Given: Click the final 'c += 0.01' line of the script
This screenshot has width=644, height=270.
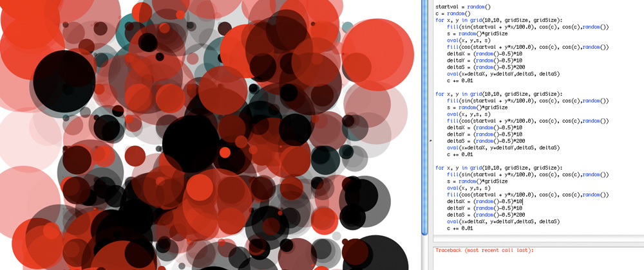Looking at the screenshot, I should [x=460, y=228].
